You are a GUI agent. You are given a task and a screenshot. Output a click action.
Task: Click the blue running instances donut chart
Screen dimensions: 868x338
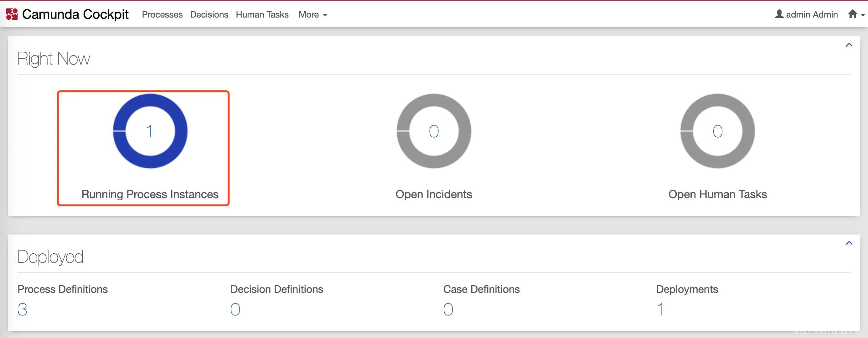pyautogui.click(x=150, y=131)
